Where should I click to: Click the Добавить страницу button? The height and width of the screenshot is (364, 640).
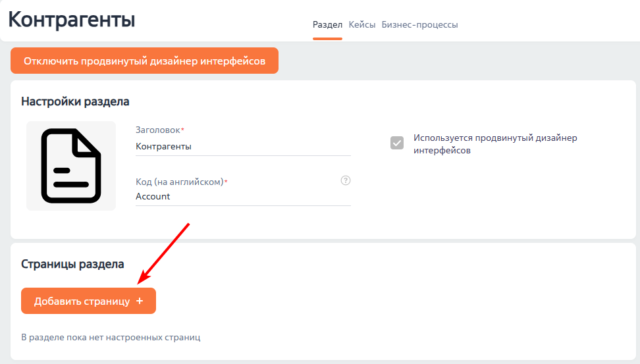coord(89,301)
